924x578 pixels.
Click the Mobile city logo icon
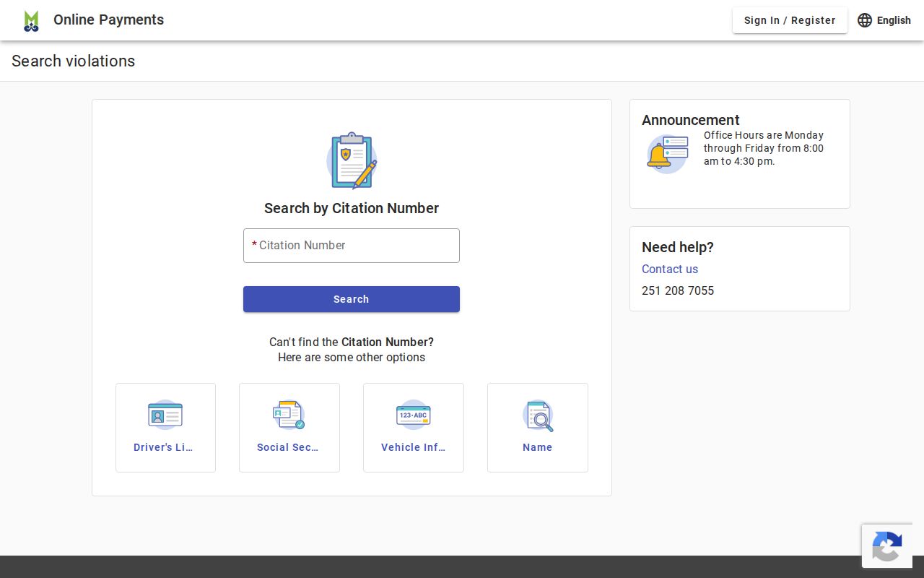(31, 20)
